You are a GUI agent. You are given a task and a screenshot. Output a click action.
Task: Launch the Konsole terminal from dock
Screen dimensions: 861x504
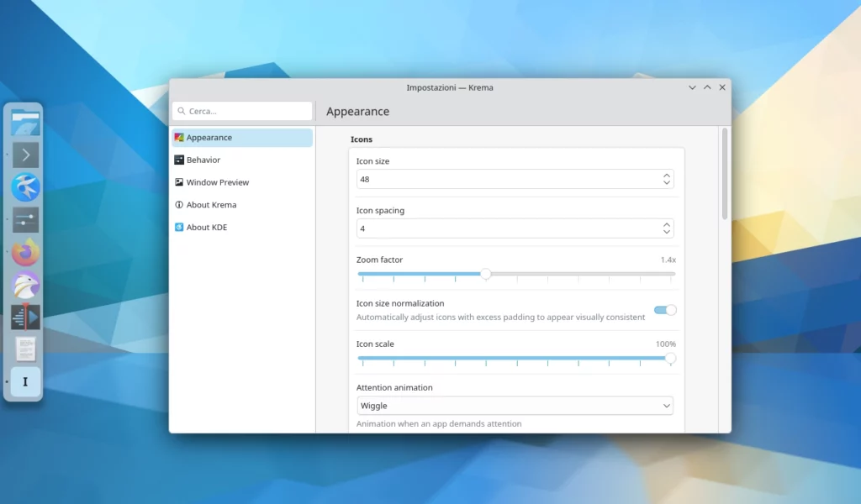point(25,155)
